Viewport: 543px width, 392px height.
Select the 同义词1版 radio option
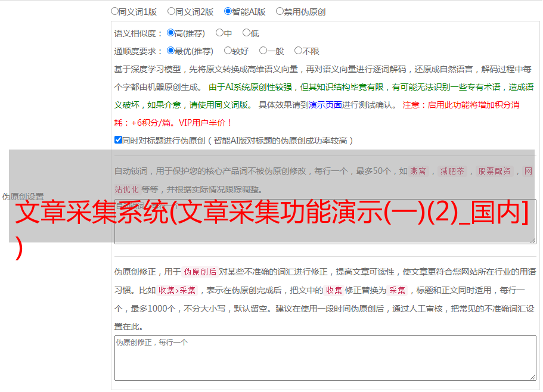[x=114, y=11]
